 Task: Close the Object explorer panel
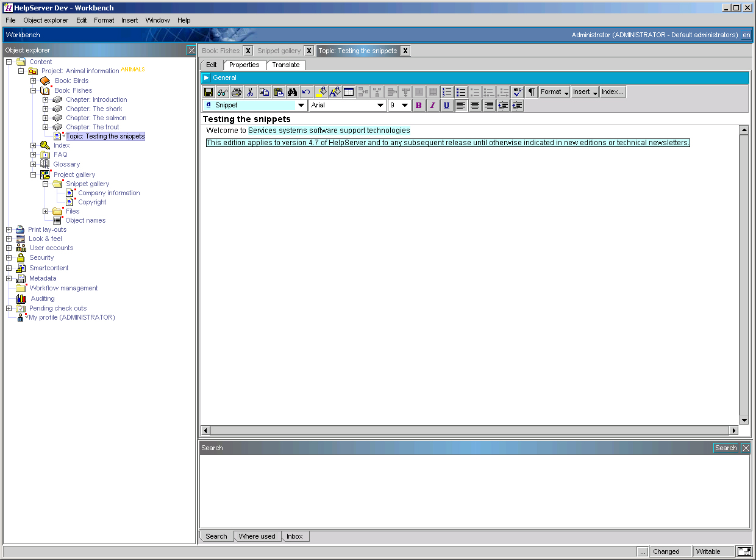(191, 50)
